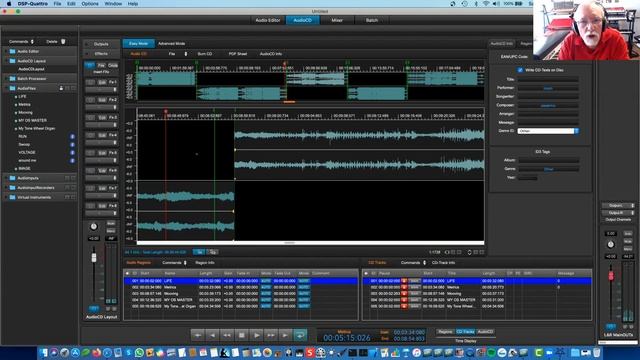This screenshot has height=360, width=640.
Task: Expand My Tone Wheel Organ item
Action: coord(16,129)
